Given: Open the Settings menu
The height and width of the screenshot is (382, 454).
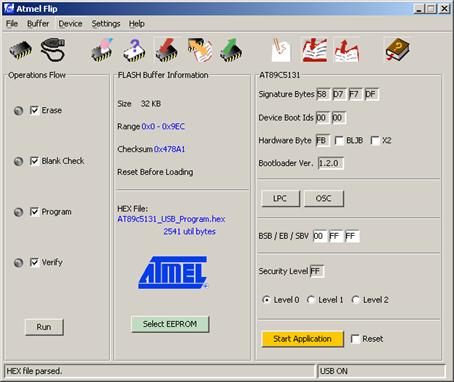Looking at the screenshot, I should click(106, 24).
